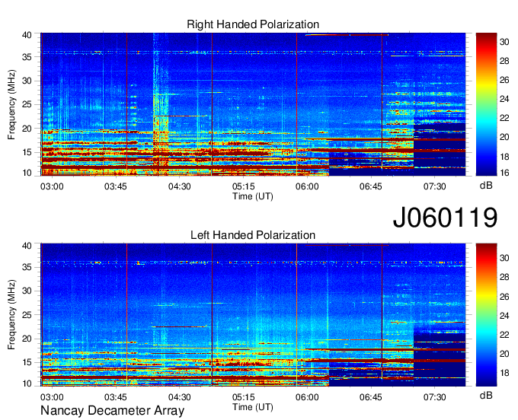The height and width of the screenshot is (420, 518).
Task: Click 06:00 time tick on Right Handed plot
Action: (x=307, y=186)
